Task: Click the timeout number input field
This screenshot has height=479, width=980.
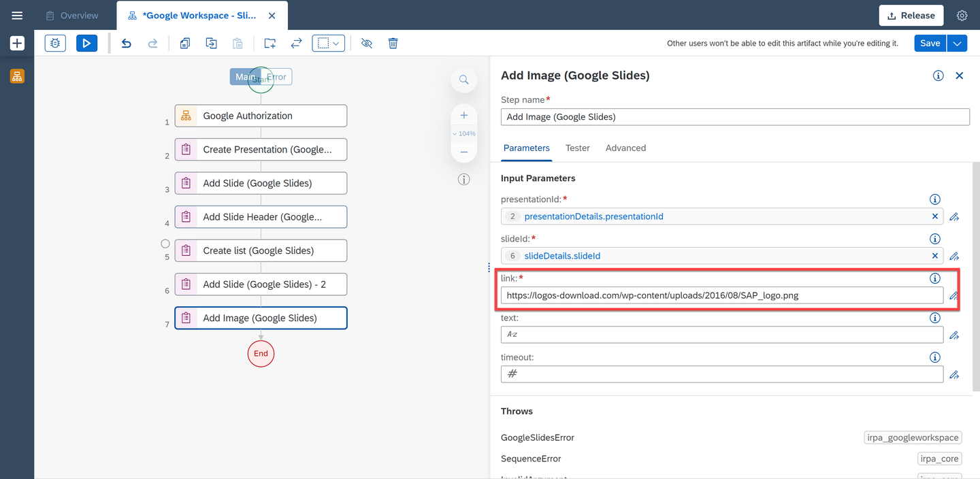Action: [x=722, y=374]
